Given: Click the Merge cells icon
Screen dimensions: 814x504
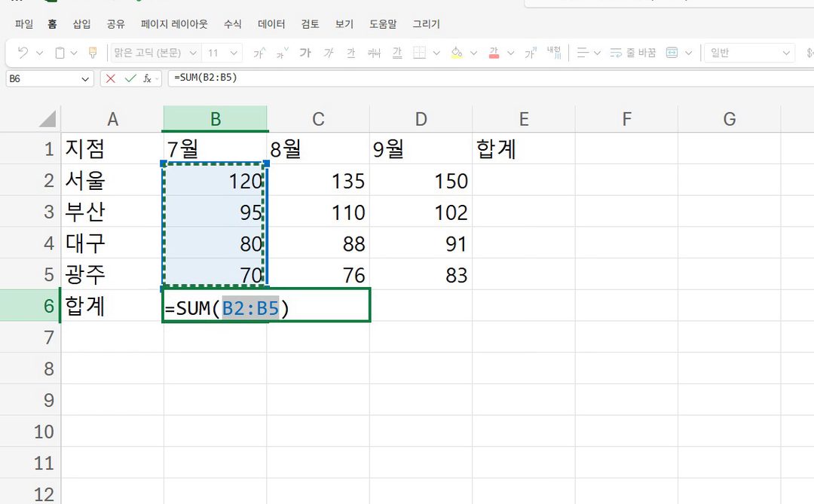Looking at the screenshot, I should pos(672,53).
